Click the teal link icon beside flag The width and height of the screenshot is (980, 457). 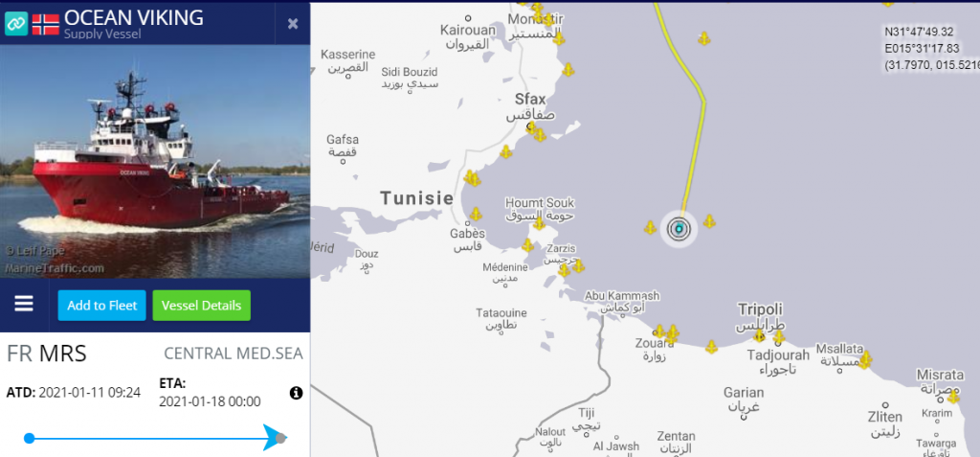15,24
